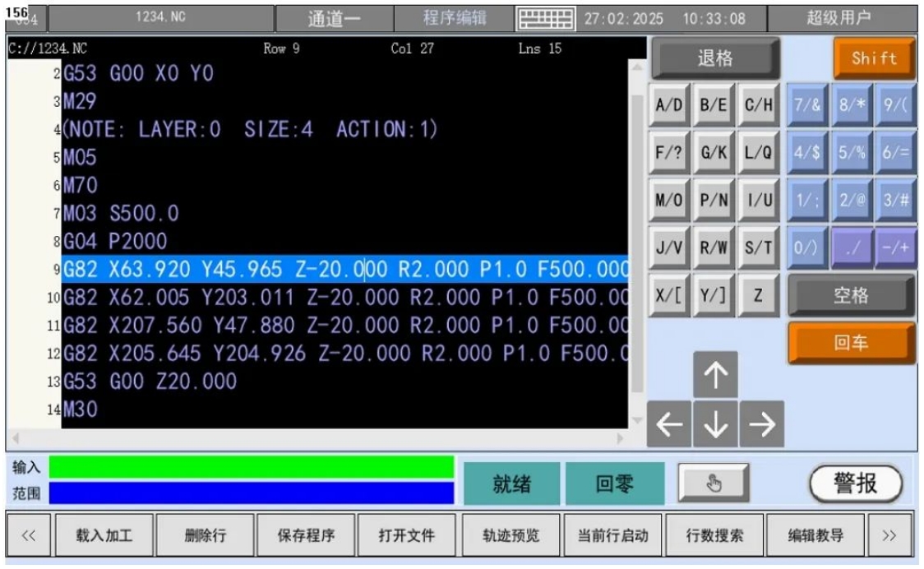The height and width of the screenshot is (569, 924).
Task: Select 打开文件 softkey
Action: pyautogui.click(x=407, y=535)
